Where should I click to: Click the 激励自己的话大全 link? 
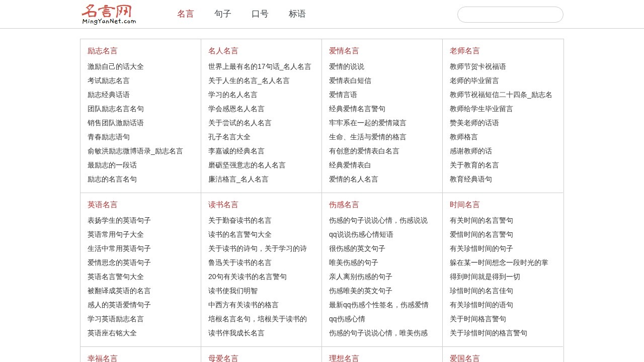point(115,66)
